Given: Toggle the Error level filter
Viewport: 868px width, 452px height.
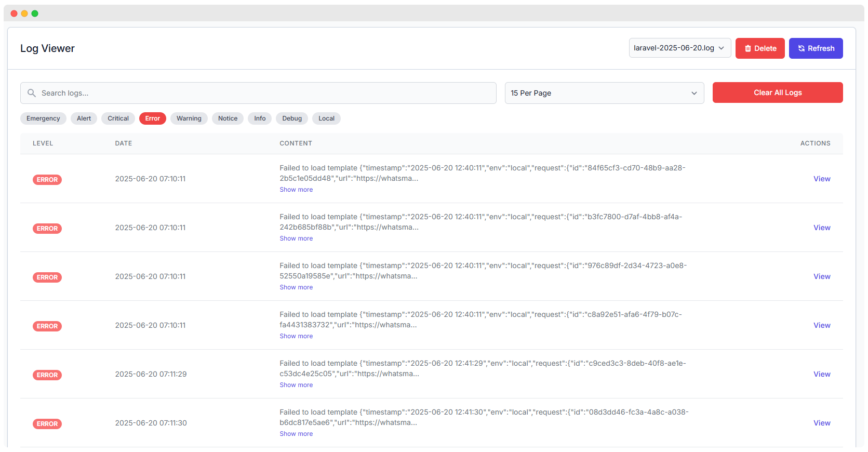Looking at the screenshot, I should point(153,118).
